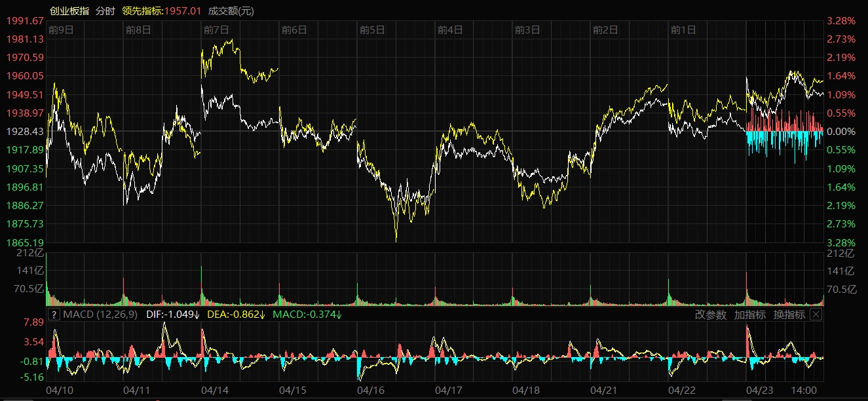Viewport: 868px width, 401px height.
Task: Click the -0.81 MACD axis value
Action: point(32,361)
